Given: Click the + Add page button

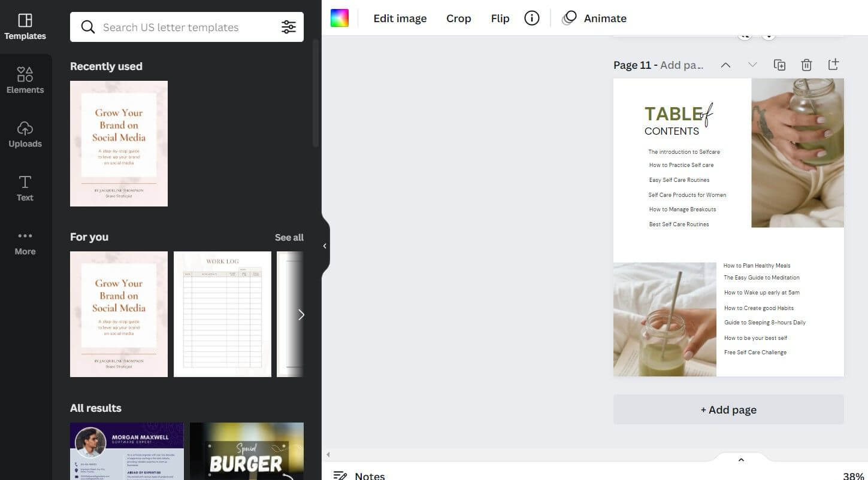Looking at the screenshot, I should (728, 410).
